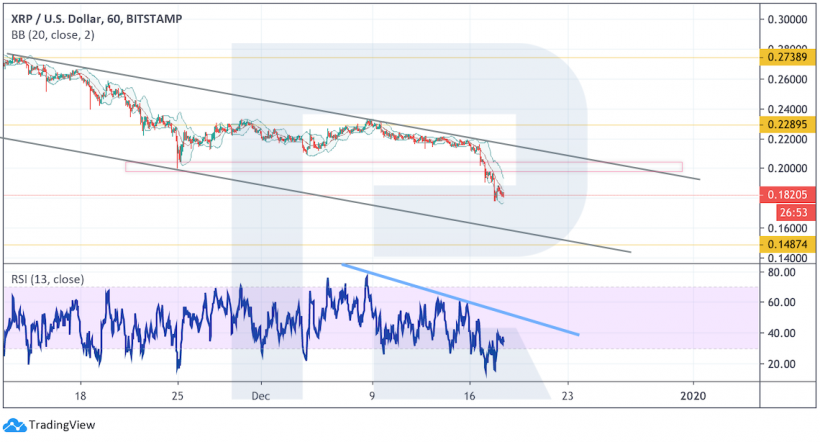This screenshot has height=442, width=820.
Task: Click the 18 date label on time axis
Action: tap(80, 396)
